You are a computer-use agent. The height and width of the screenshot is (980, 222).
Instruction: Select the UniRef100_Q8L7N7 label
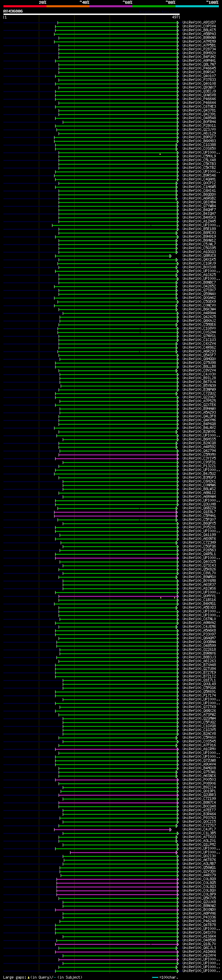click(199, 65)
